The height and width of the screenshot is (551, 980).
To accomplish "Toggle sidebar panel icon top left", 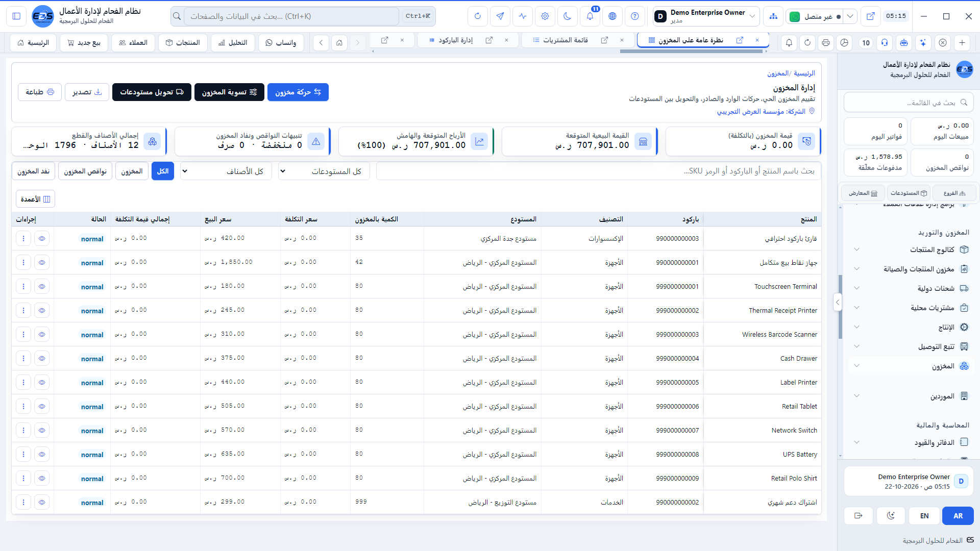I will (x=16, y=16).
